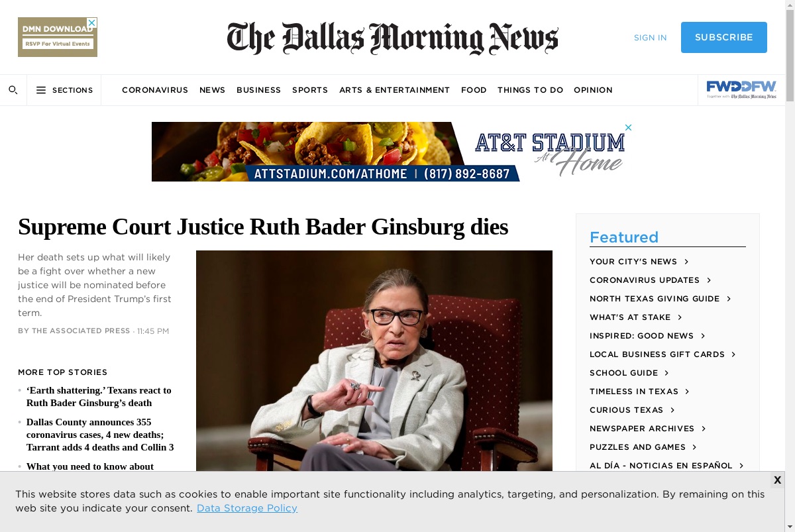This screenshot has height=532, width=795.
Task: Go to the Opinion section
Action: click(593, 90)
